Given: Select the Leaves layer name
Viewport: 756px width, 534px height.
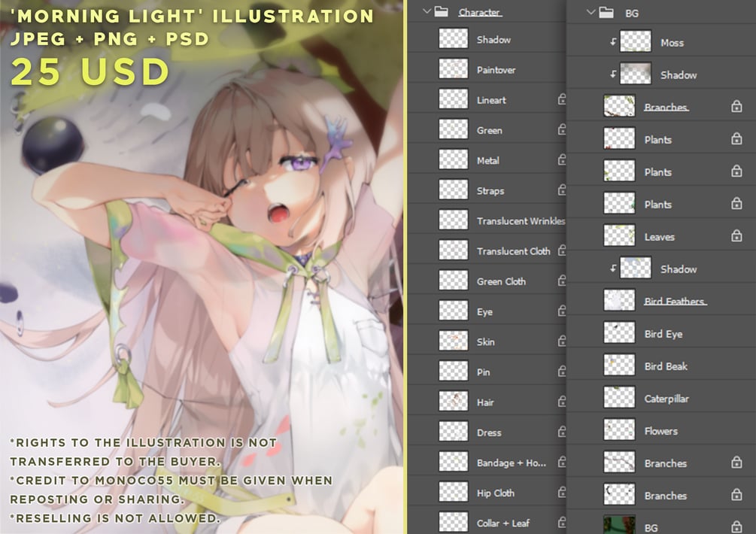Looking at the screenshot, I should point(659,237).
